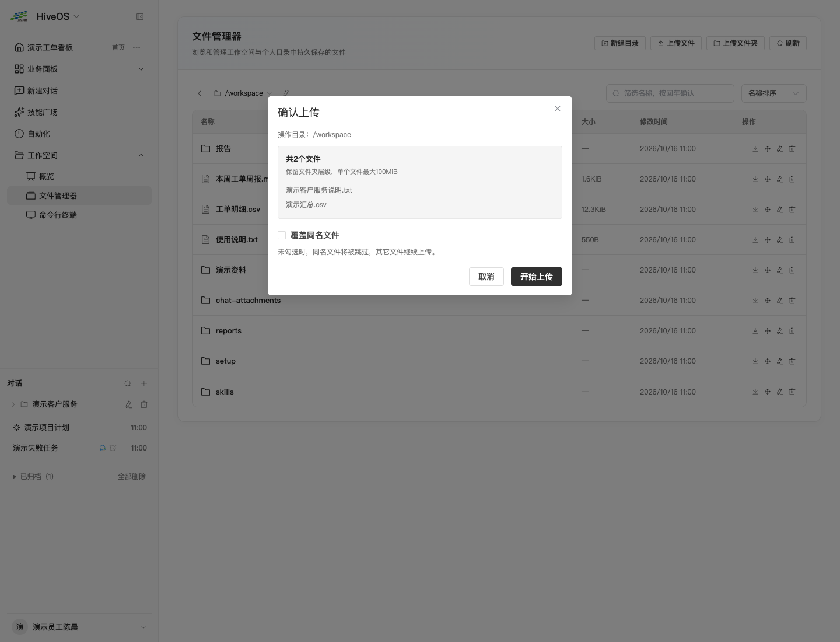The image size is (840, 642).
Task: Delete the skills folder
Action: coord(792,392)
